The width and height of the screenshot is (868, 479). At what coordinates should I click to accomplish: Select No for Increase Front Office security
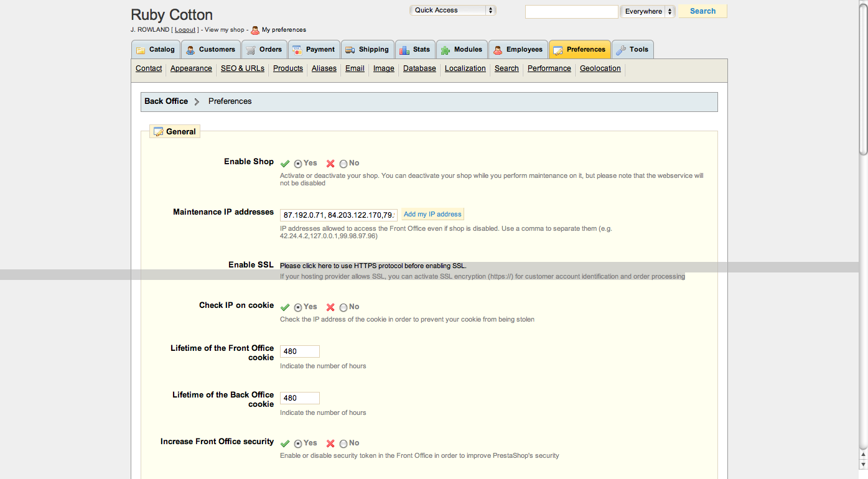tap(343, 444)
